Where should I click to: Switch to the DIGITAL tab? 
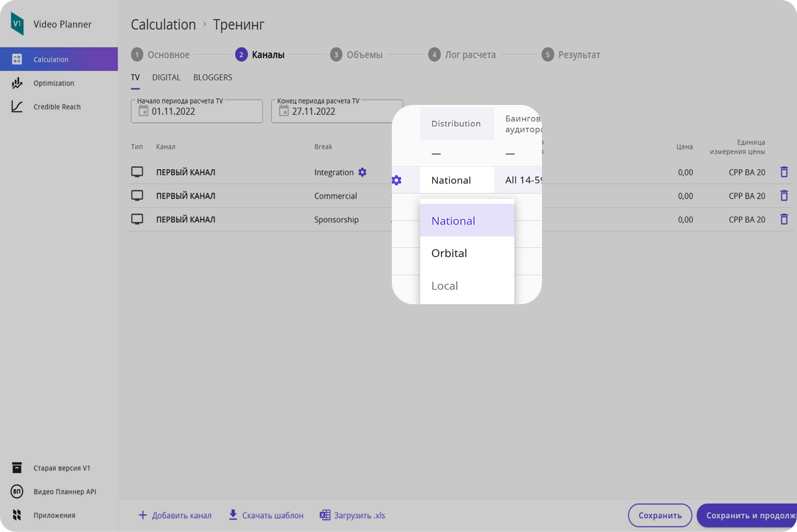166,78
